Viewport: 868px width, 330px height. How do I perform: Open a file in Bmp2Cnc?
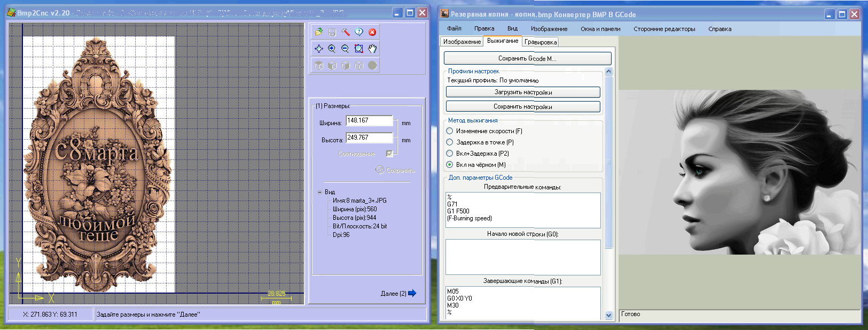point(319,32)
